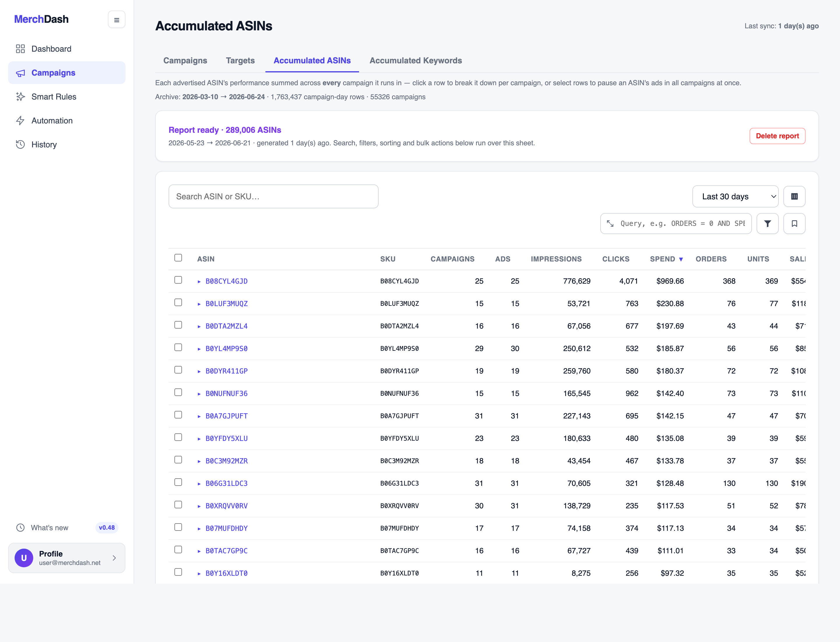Expand the B0YFDY5XLU row breakdown triangle
The height and width of the screenshot is (642, 840).
coord(199,439)
